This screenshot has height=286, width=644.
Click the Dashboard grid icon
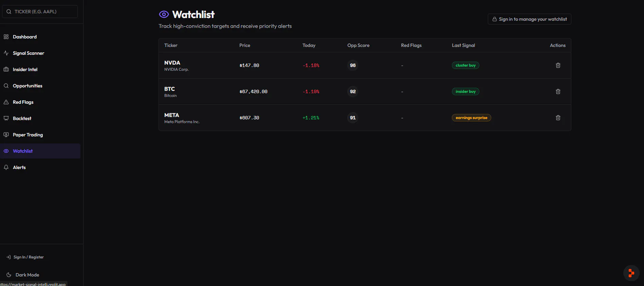click(x=6, y=37)
